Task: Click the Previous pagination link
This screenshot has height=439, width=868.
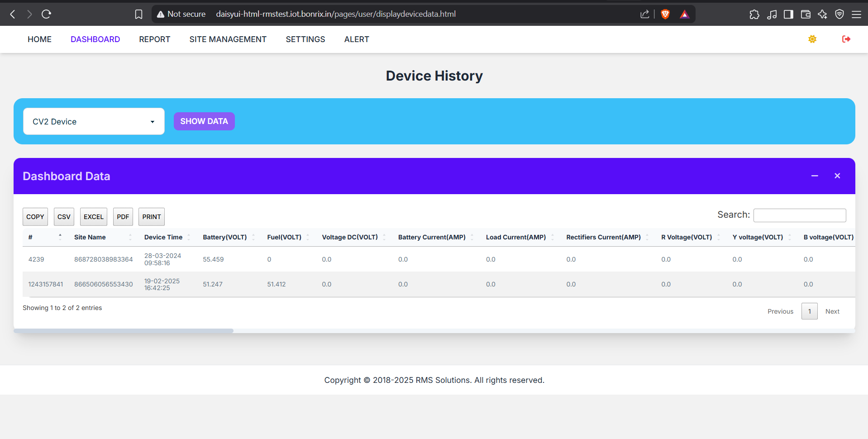Action: pyautogui.click(x=780, y=311)
